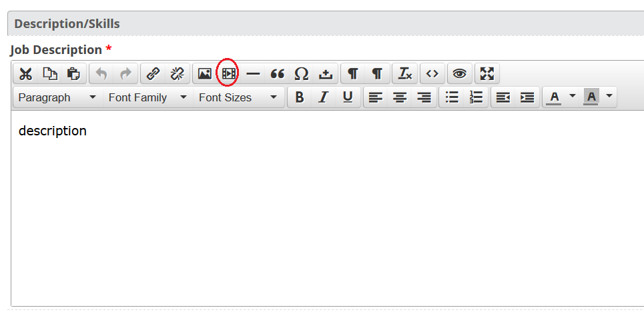
Task: Align text to the left
Action: [376, 97]
